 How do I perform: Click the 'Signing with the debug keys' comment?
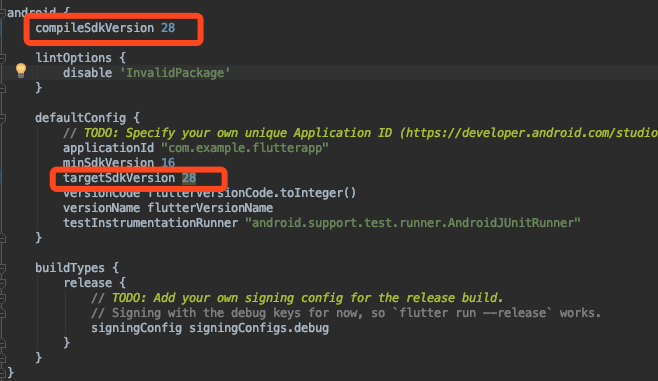pyautogui.click(x=346, y=313)
